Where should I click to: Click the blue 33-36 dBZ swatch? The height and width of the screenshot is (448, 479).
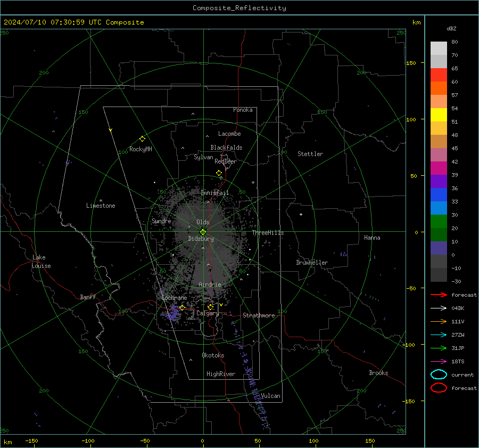click(x=439, y=195)
